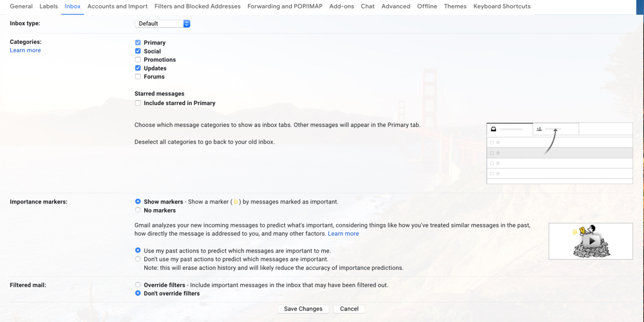Open the Labels settings tab
Image resolution: width=644 pixels, height=322 pixels.
[x=48, y=6]
